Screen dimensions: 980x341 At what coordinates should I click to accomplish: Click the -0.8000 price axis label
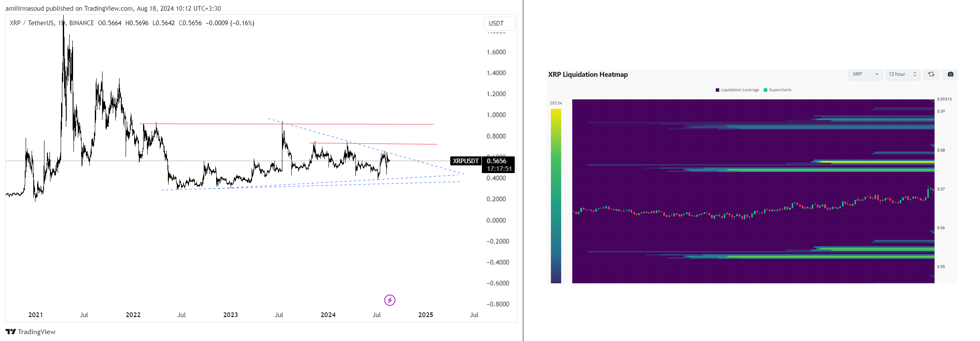pos(498,304)
